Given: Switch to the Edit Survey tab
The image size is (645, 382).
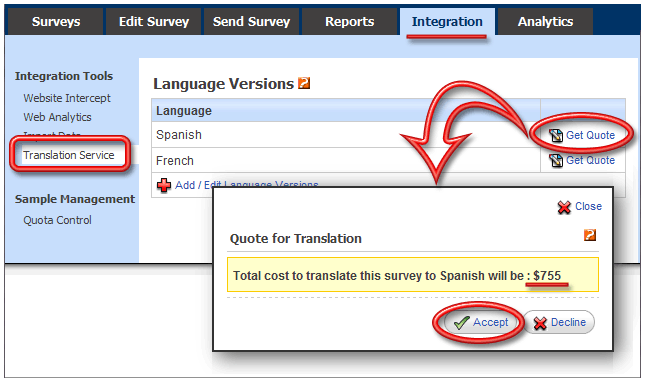Looking at the screenshot, I should 153,21.
